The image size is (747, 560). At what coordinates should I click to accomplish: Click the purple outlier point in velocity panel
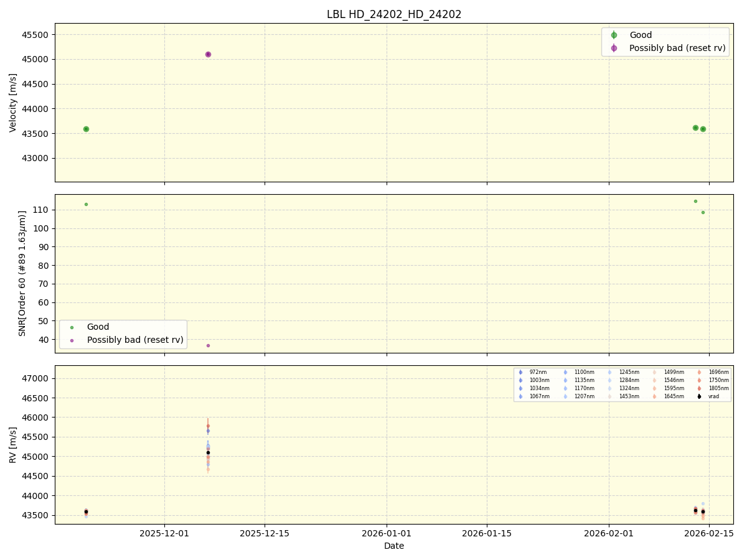point(208,54)
